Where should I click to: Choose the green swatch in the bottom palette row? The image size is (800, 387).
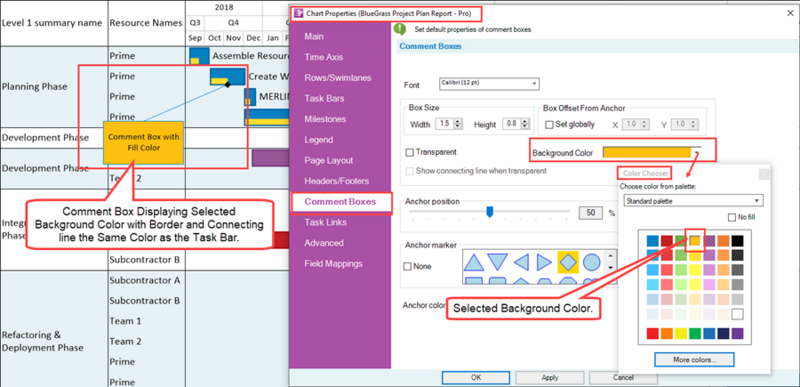point(695,333)
